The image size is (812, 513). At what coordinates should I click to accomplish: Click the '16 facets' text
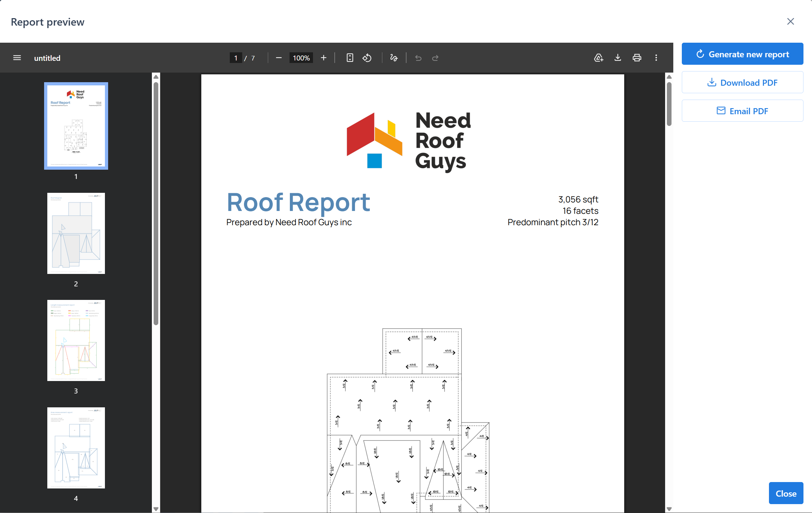pyautogui.click(x=580, y=211)
